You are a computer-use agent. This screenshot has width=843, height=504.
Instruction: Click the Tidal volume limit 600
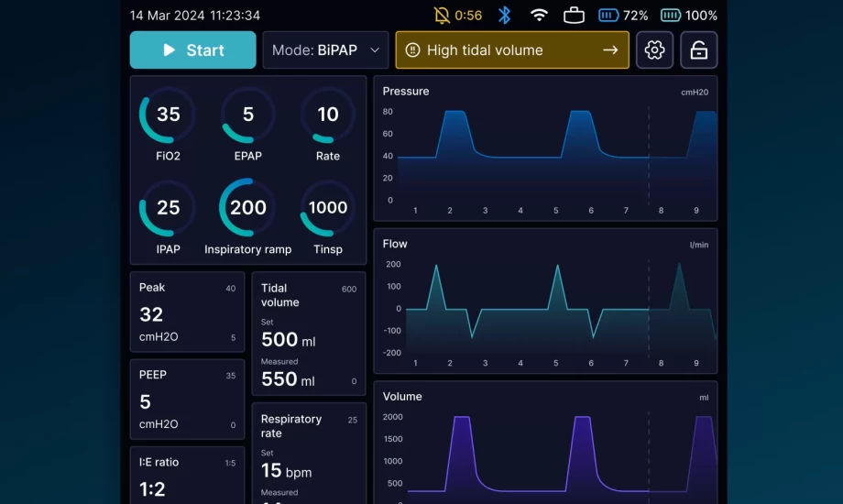(349, 290)
